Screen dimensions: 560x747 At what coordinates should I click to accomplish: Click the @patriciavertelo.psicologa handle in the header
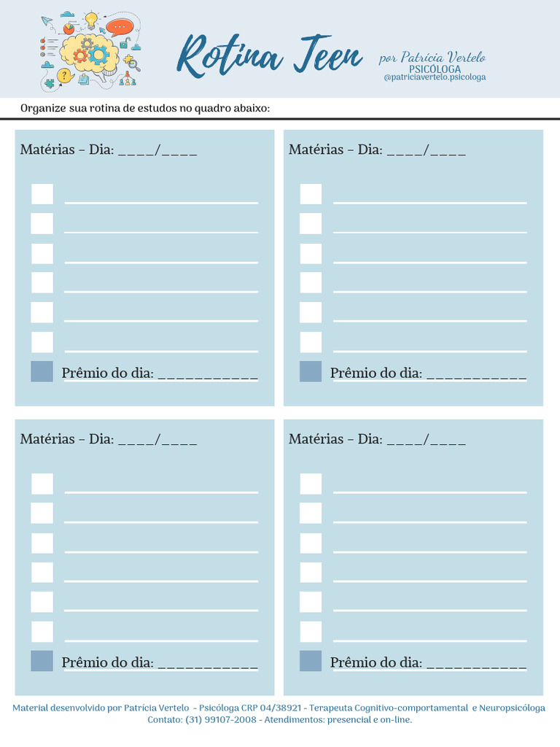(435, 77)
